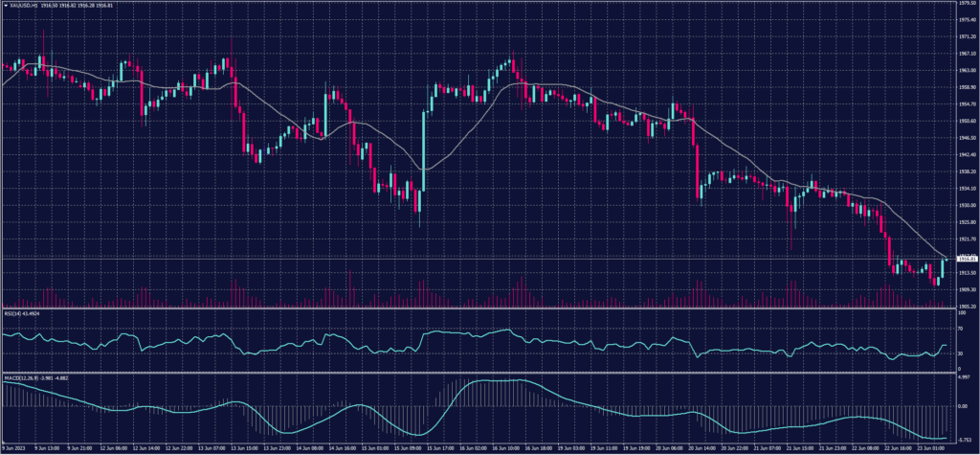Click the 1950.60 level on price scale
980x455 pixels.
pyautogui.click(x=967, y=122)
